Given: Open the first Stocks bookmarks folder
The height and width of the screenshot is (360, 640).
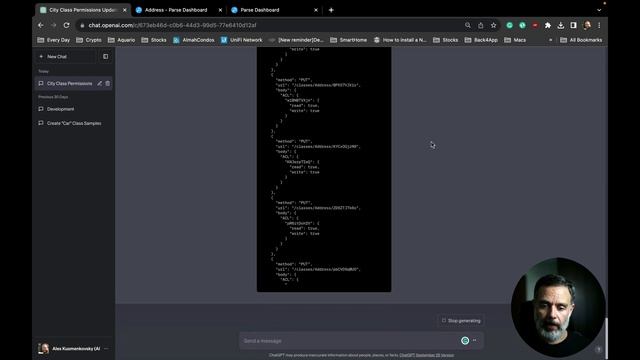Looking at the screenshot, I should click(x=154, y=40).
